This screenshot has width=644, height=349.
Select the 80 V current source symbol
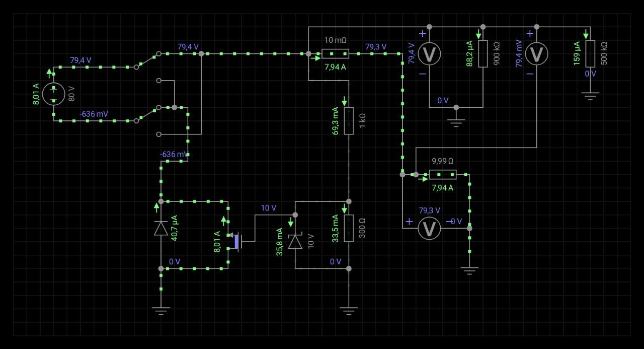[54, 94]
